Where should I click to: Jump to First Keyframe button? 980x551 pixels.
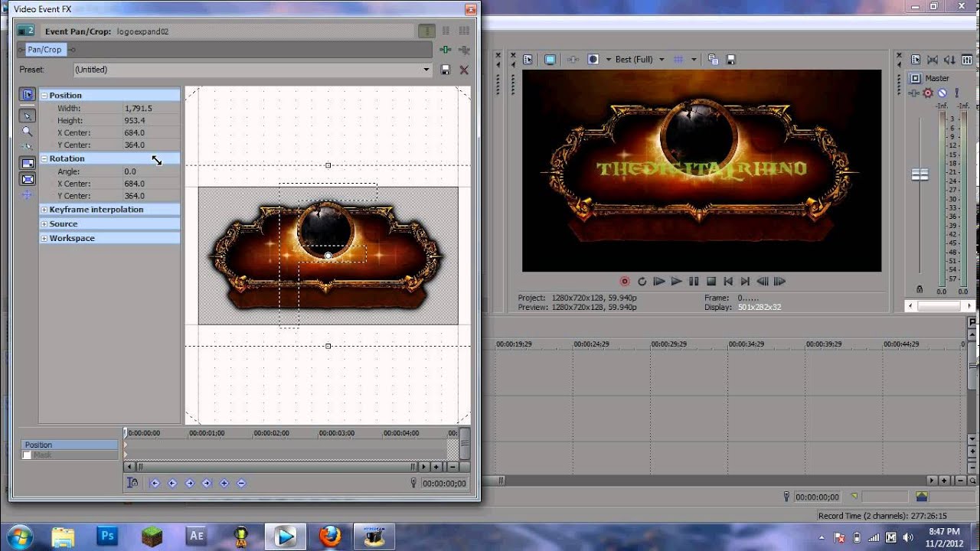coord(155,483)
